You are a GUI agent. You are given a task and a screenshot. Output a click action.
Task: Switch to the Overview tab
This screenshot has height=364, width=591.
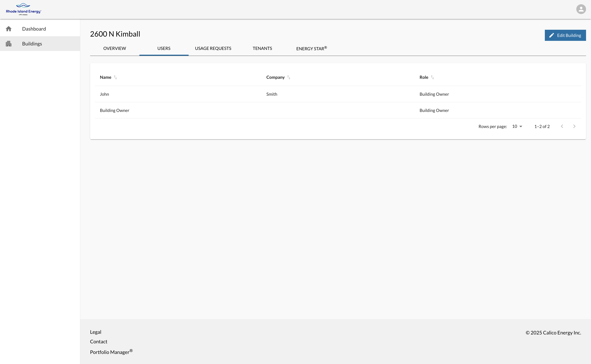pyautogui.click(x=114, y=48)
